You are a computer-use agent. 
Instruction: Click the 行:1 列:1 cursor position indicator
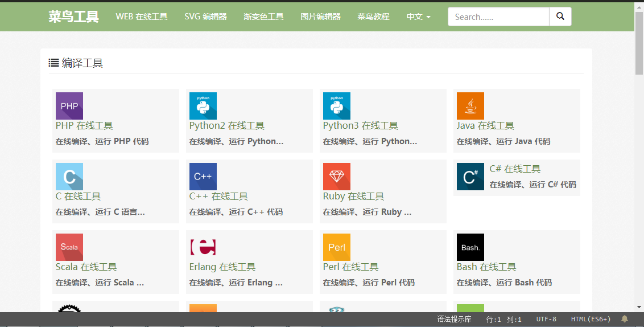(504, 319)
